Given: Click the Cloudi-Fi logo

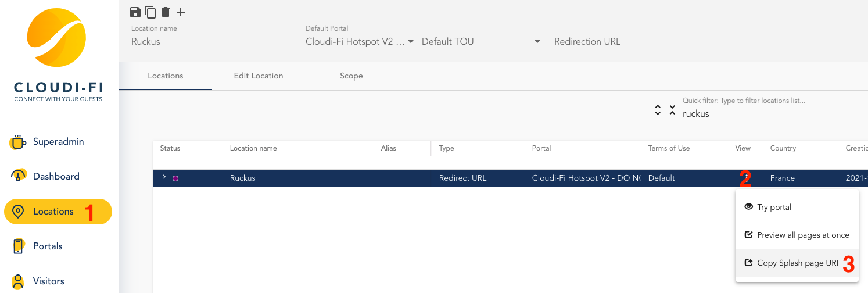Looking at the screenshot, I should [x=57, y=55].
